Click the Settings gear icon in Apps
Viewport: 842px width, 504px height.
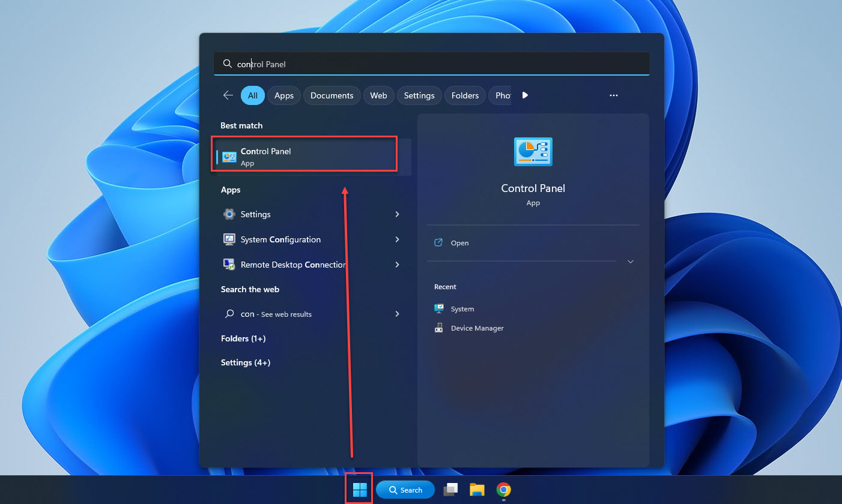[229, 214]
